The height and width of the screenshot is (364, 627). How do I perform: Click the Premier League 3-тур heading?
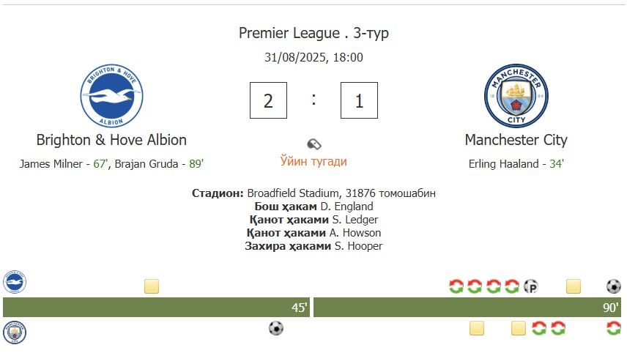tap(314, 33)
